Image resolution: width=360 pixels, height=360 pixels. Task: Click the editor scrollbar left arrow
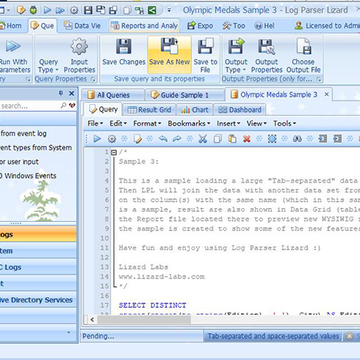click(x=92, y=320)
